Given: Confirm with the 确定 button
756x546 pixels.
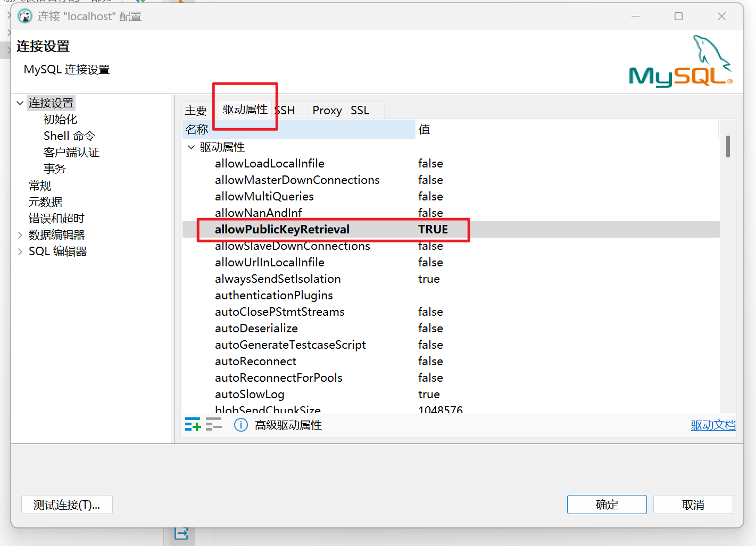Looking at the screenshot, I should pos(607,505).
